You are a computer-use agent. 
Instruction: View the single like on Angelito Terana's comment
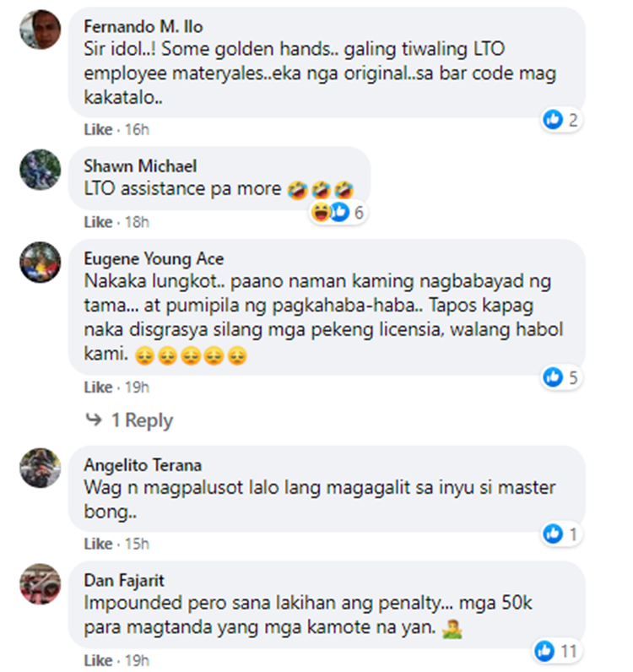561,534
